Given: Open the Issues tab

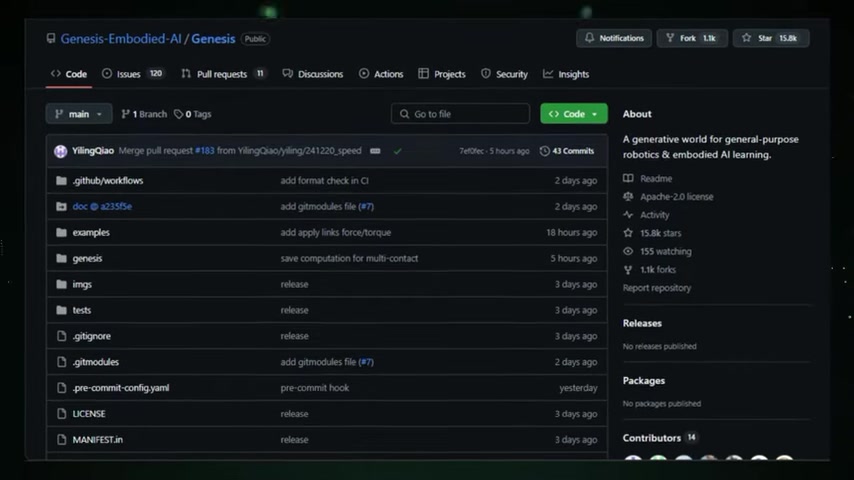Looking at the screenshot, I should (x=132, y=74).
